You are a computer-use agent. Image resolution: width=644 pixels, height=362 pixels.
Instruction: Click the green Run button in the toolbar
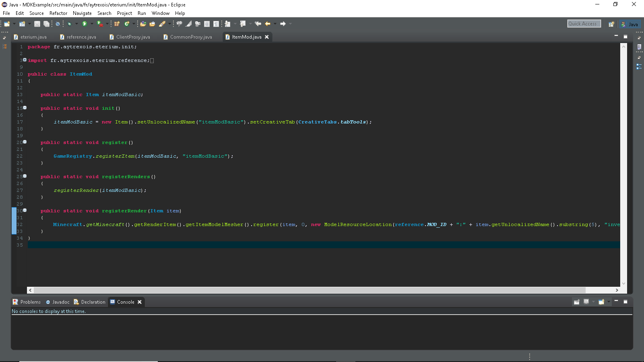85,24
